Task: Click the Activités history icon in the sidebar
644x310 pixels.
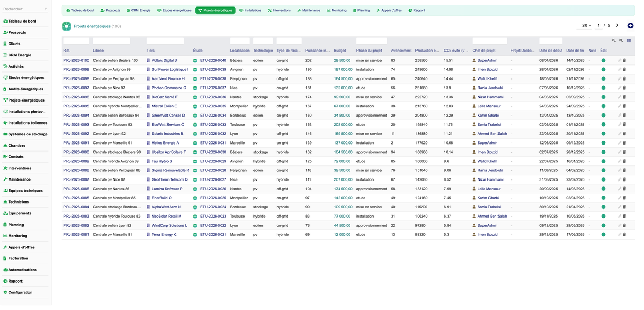Action: click(5, 67)
